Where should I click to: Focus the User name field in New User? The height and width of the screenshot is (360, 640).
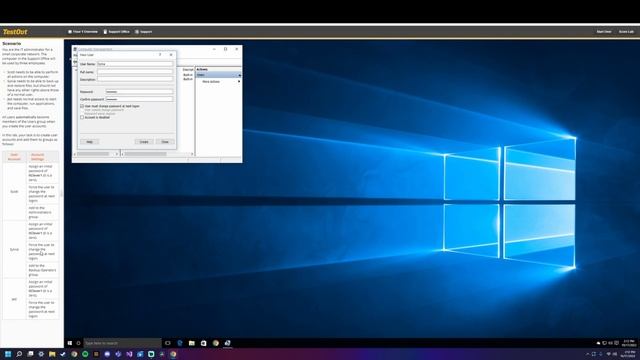point(135,64)
